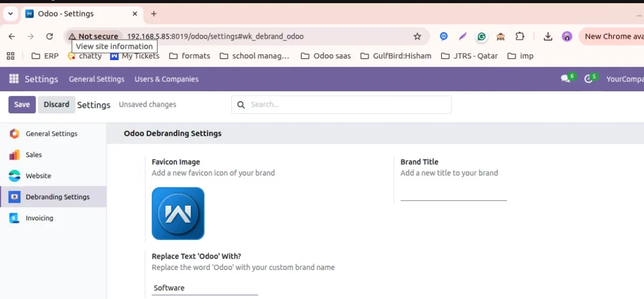Screen dimensions: 644x299
Task: Bookmark this page with star icon
Action: click(417, 37)
